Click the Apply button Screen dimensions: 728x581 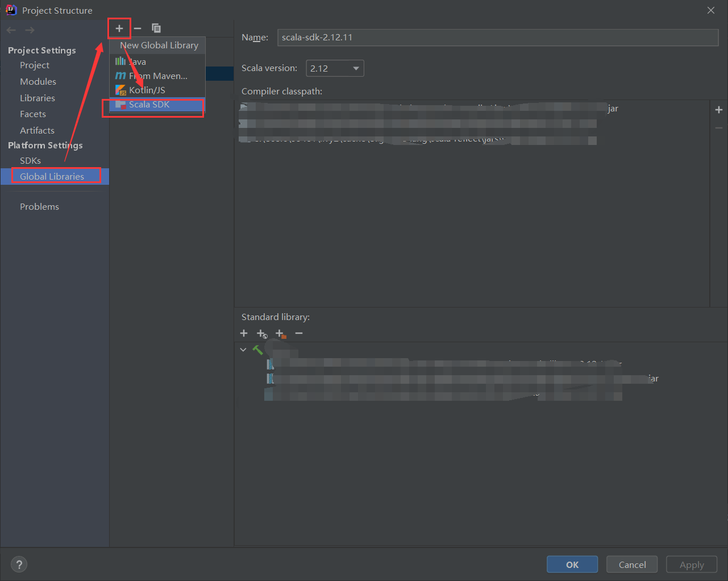pos(692,565)
